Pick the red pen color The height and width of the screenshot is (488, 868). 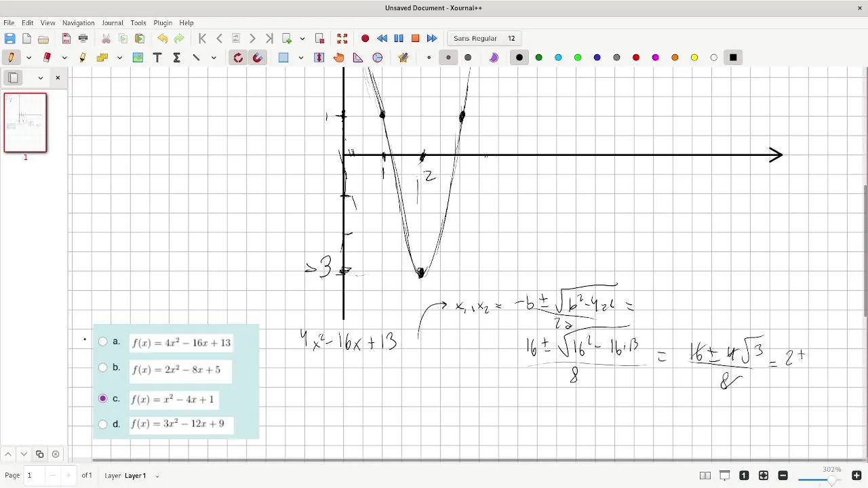tap(636, 58)
